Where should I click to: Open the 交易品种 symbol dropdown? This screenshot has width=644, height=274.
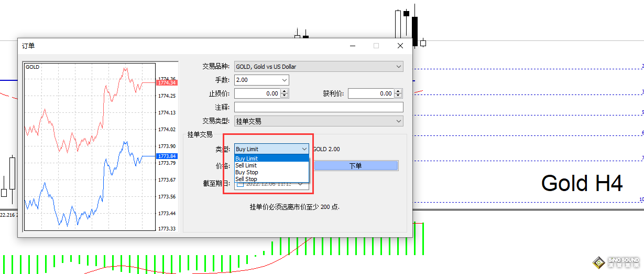[x=319, y=67]
